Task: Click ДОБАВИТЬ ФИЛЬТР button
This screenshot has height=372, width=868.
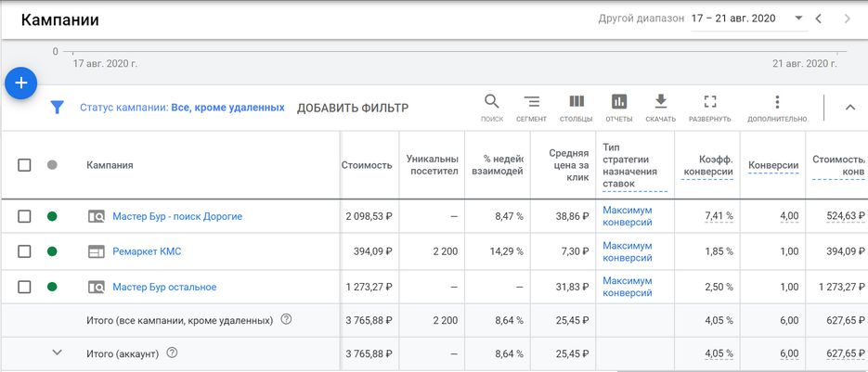Action: pos(353,108)
